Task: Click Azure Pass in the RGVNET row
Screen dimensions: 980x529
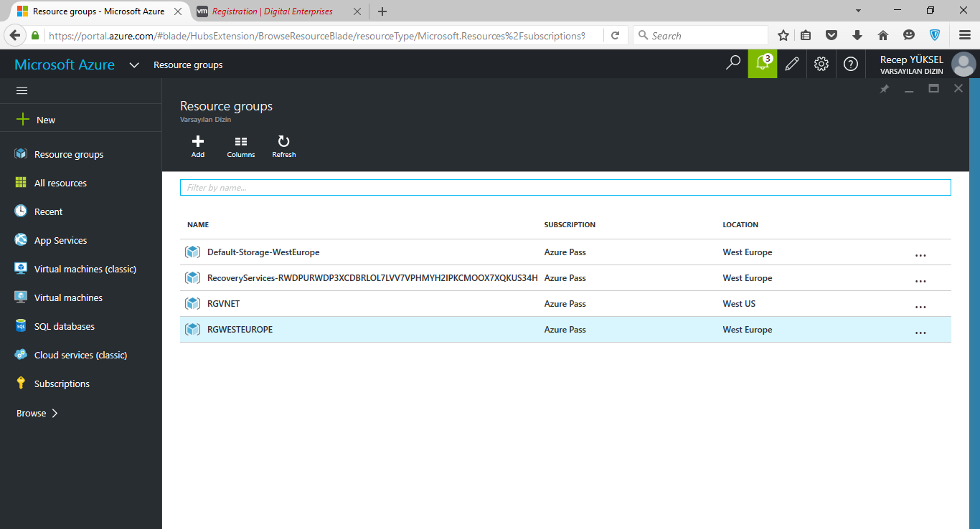Action: tap(565, 304)
